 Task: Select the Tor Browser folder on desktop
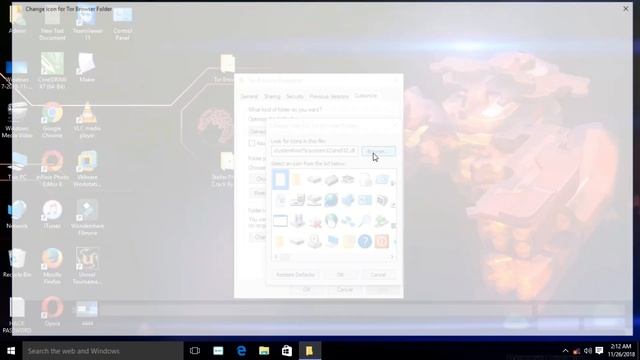227,68
